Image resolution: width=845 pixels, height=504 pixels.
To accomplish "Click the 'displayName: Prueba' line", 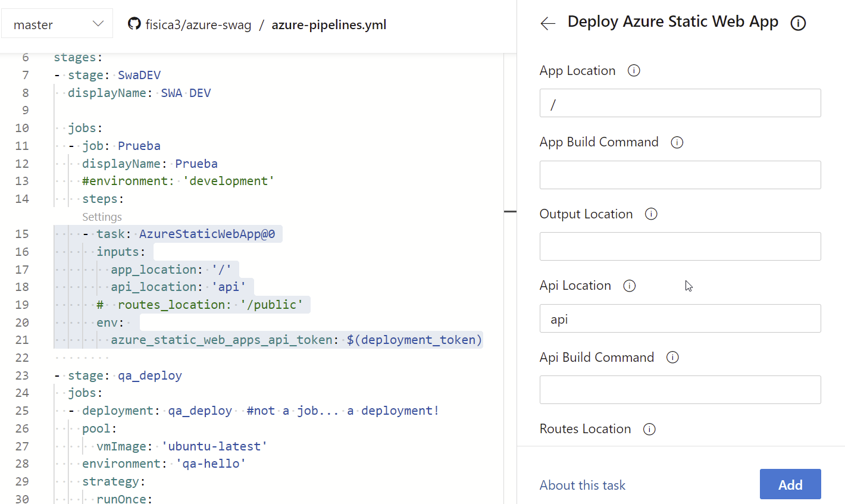I will click(x=150, y=164).
